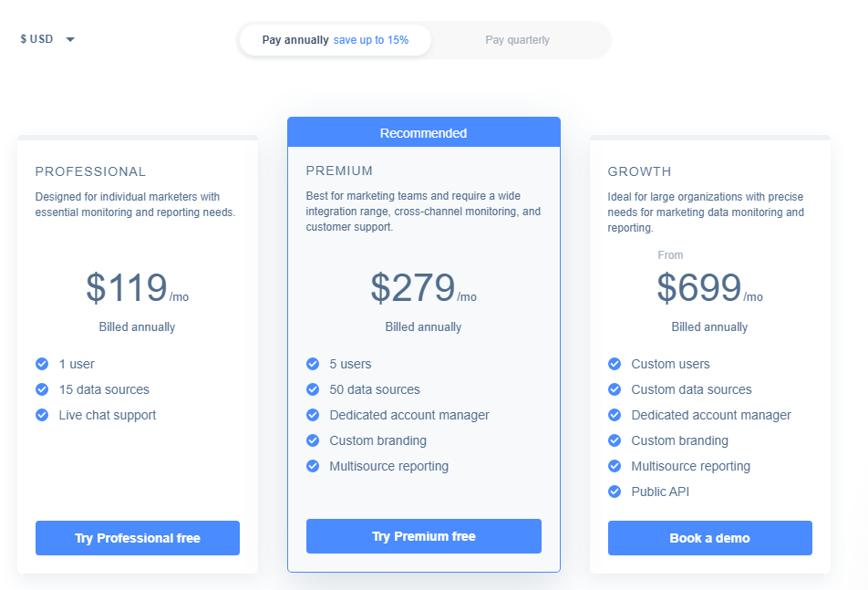
Task: Click checkmark icon beside "Custom users"
Action: click(615, 364)
